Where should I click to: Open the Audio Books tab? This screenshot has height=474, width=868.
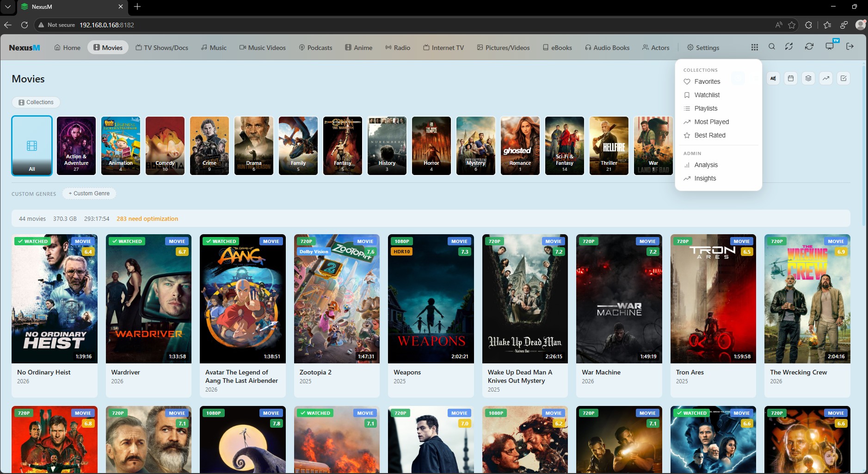(x=607, y=48)
